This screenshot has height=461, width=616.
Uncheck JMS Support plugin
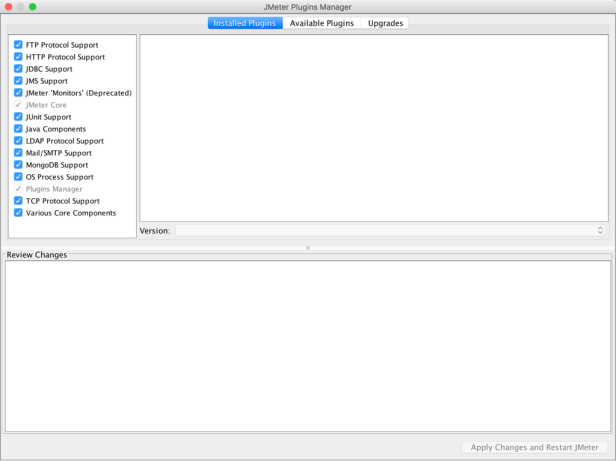(x=18, y=81)
